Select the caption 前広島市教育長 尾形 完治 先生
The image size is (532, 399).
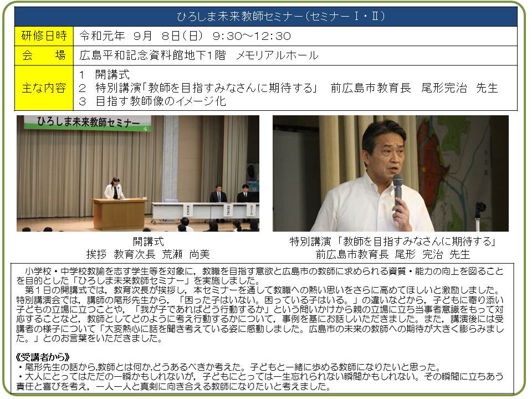click(392, 254)
